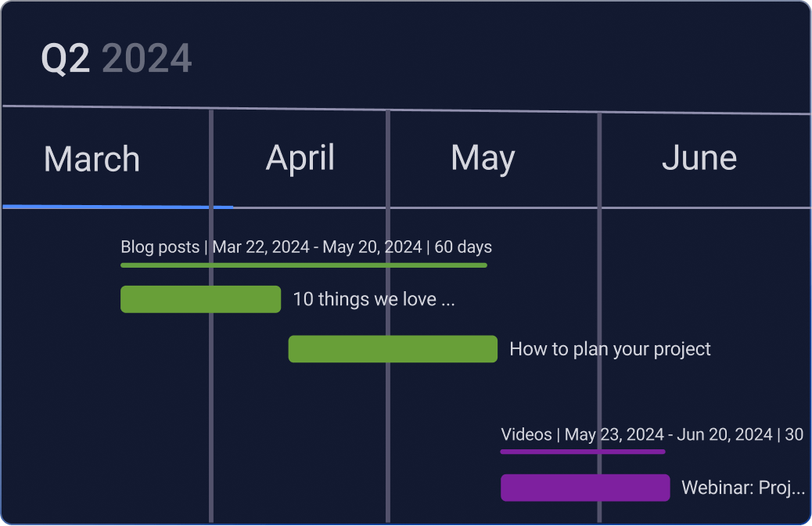Collapse the 'Videos' group

click(x=526, y=434)
